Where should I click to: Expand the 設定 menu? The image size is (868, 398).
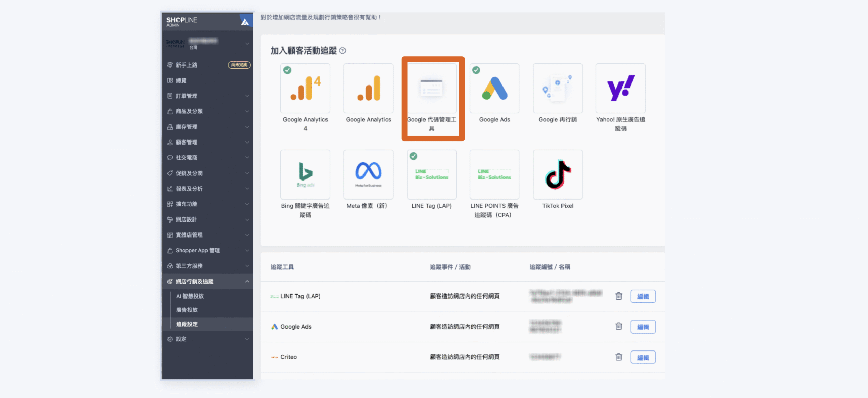point(207,339)
